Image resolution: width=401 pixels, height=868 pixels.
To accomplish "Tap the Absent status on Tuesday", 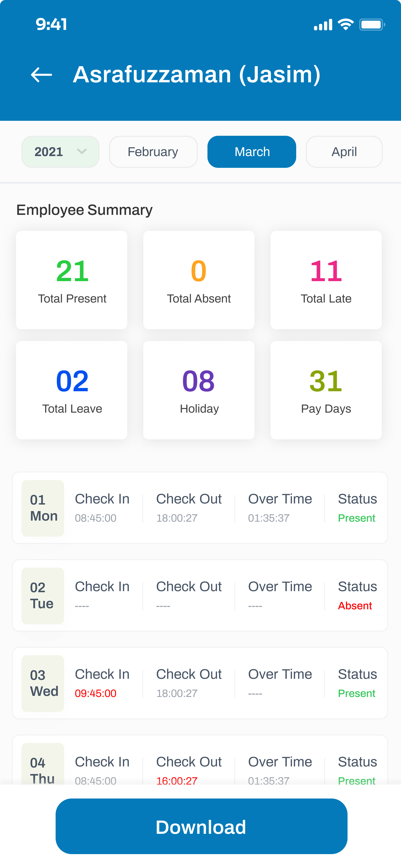I will point(355,606).
